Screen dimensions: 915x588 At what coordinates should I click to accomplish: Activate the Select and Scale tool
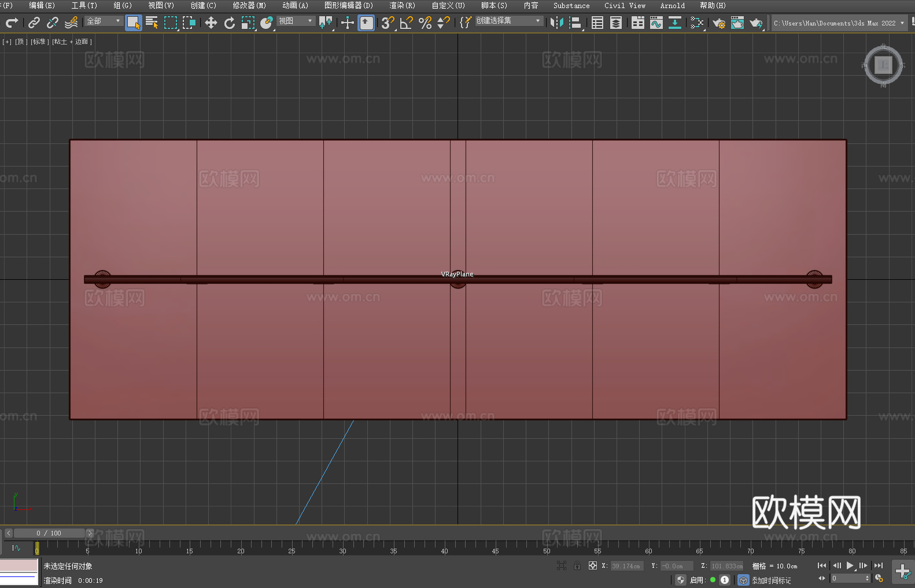tap(248, 23)
